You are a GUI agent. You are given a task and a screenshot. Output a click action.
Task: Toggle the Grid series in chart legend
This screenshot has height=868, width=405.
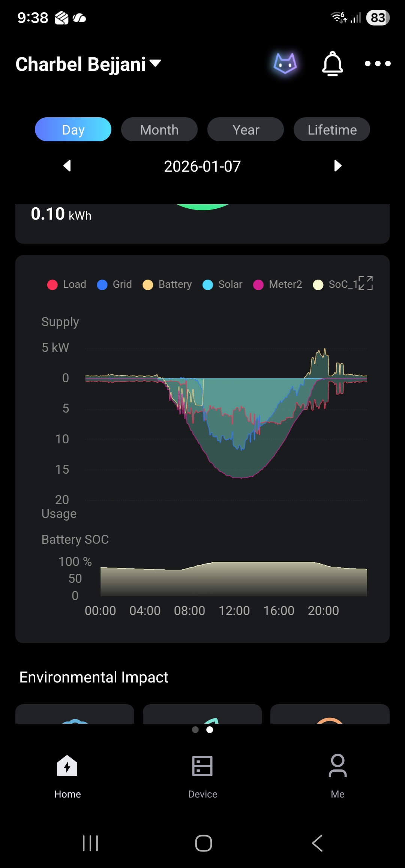coord(114,284)
